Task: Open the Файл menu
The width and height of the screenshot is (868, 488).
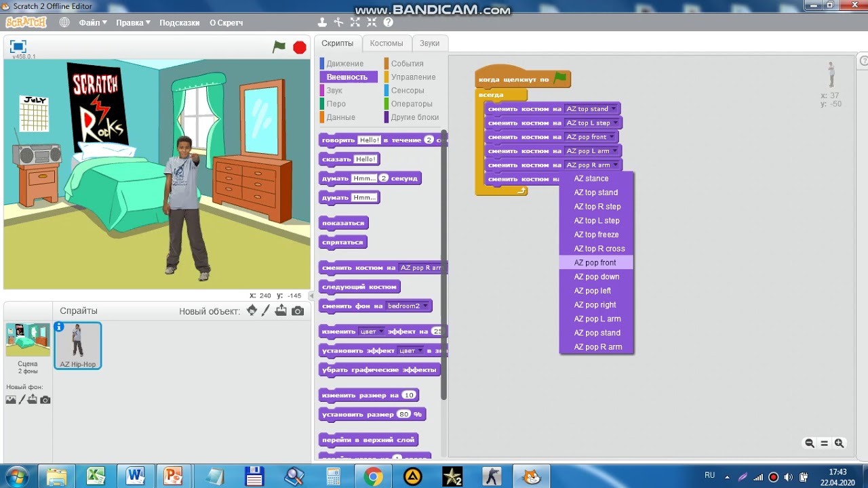Action: 93,22
